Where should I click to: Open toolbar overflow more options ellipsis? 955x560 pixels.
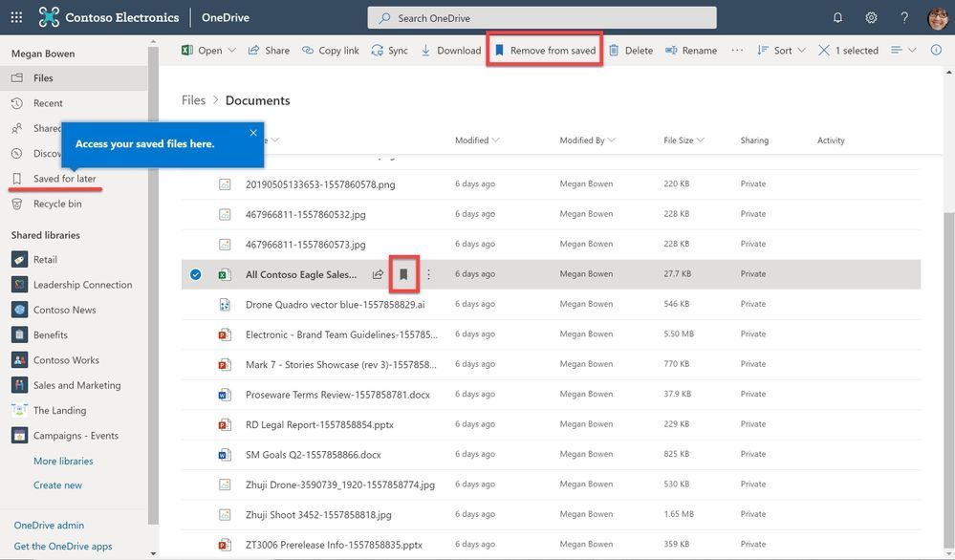pos(737,50)
